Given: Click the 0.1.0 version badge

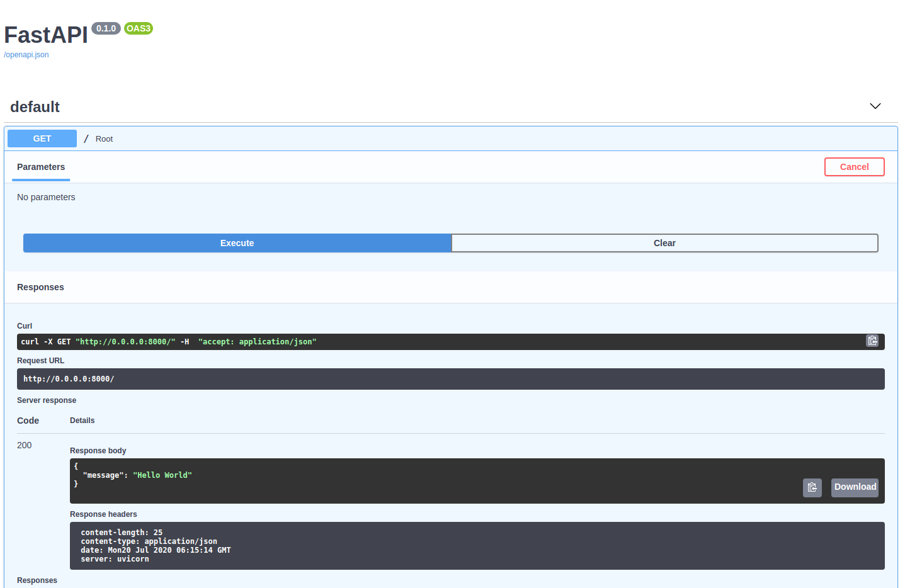Looking at the screenshot, I should coord(106,28).
